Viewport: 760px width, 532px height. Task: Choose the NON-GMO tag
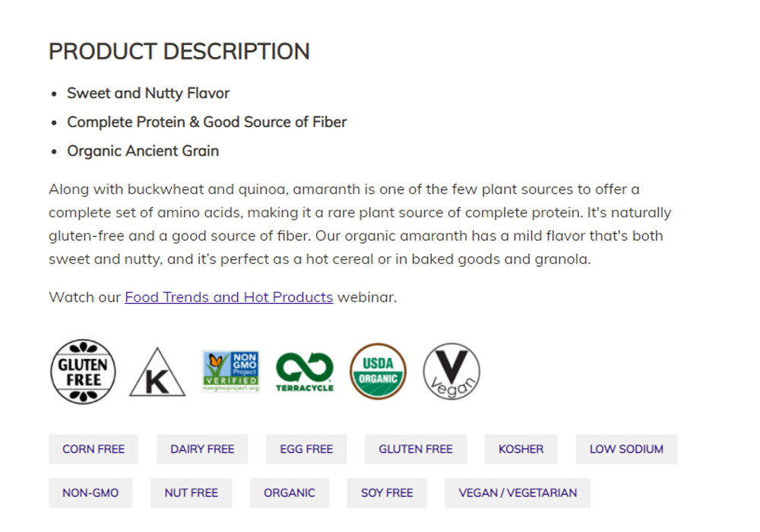pos(90,493)
